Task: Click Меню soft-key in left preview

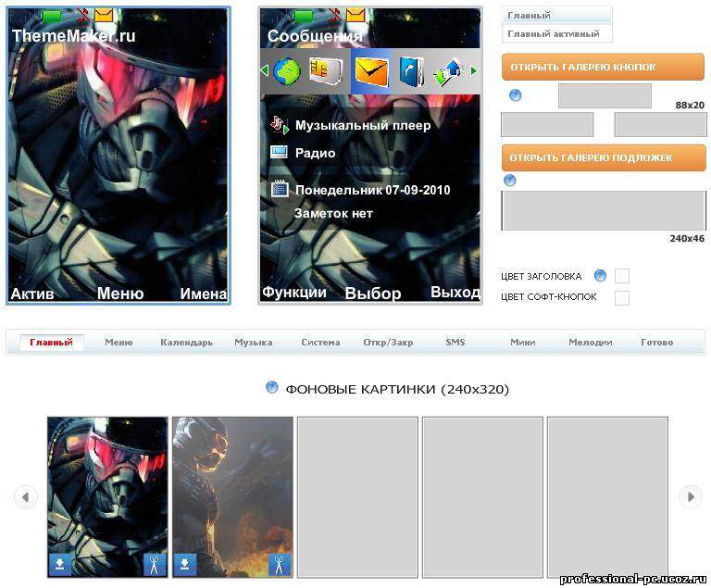Action: [120, 294]
